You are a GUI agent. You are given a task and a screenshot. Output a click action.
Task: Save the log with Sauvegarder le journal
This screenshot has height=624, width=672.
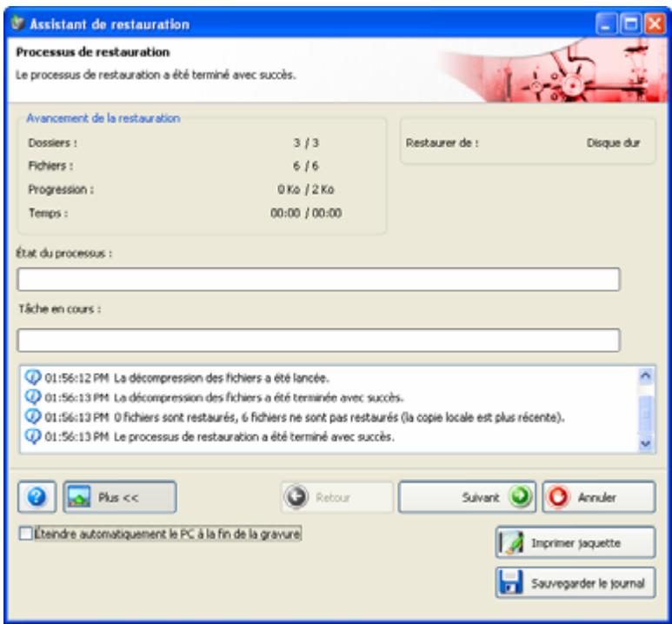576,583
